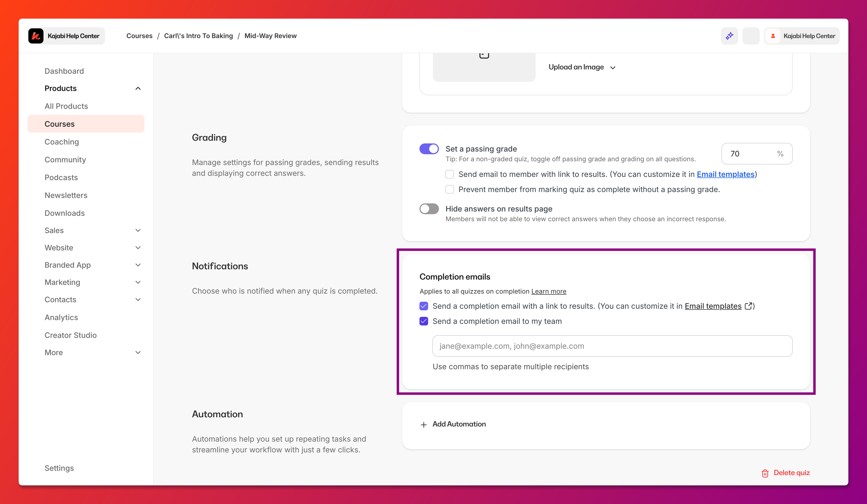Open Dashboard in the sidebar
Screen dimensions: 867x504
tap(64, 71)
